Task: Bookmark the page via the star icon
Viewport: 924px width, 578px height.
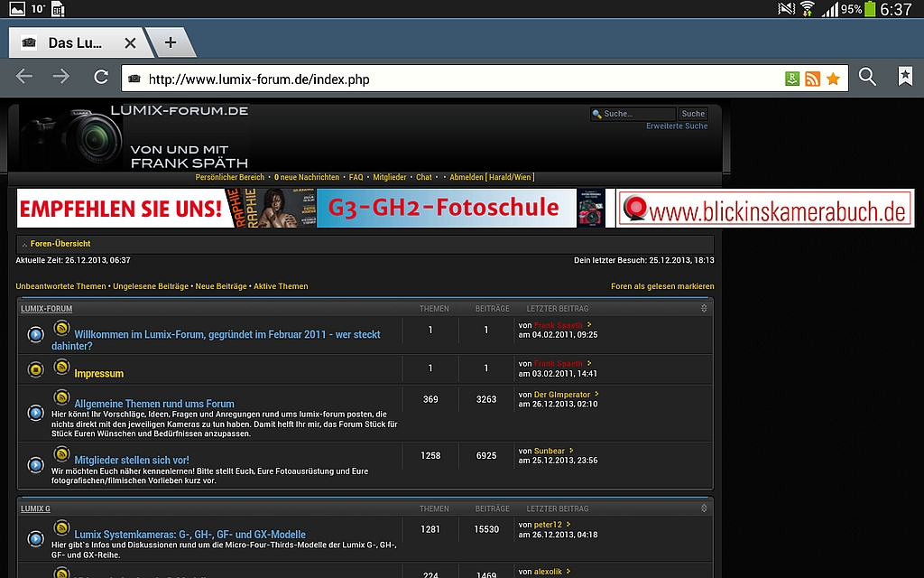Action: click(832, 78)
